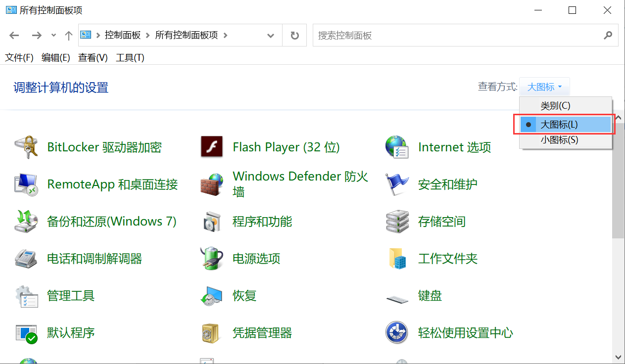
Task: Click the 程序和功能 icon
Action: click(212, 221)
